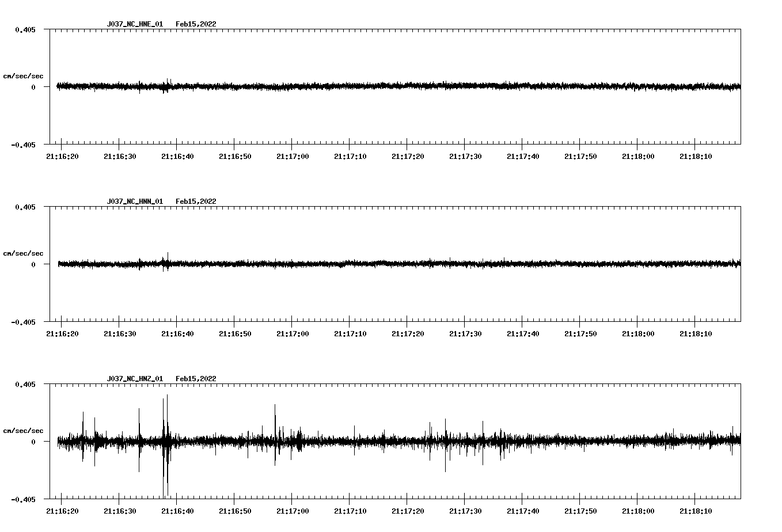Screen dimensions: 782x532
Task: Click the -0.405 lower limit on HNE plot
Action: 23,145
